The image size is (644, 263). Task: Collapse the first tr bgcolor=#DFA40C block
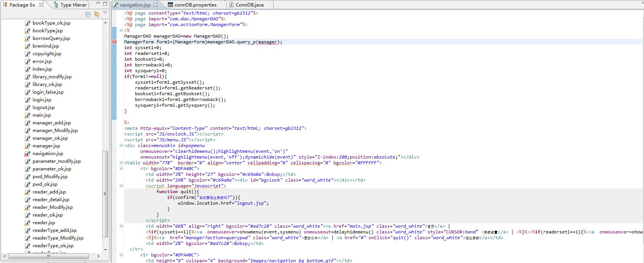(x=121, y=168)
